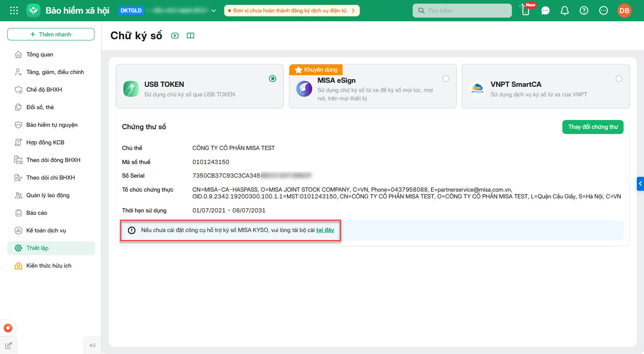
Task: Click the Bảo hiểm xã hội logo
Action: click(x=34, y=10)
